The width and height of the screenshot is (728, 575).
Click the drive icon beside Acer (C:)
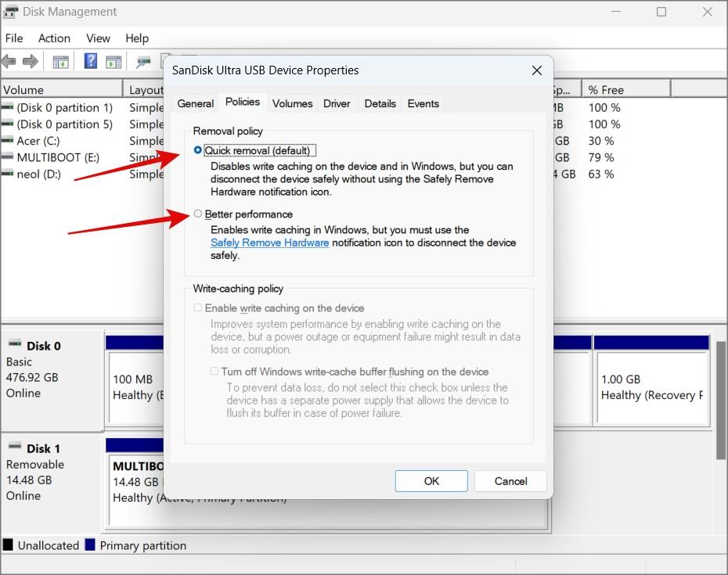tap(7, 140)
